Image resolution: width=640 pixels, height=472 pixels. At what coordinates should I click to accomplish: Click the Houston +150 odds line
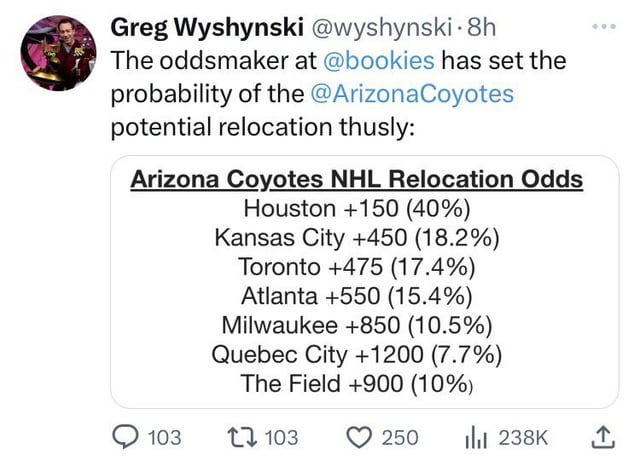coord(357,210)
